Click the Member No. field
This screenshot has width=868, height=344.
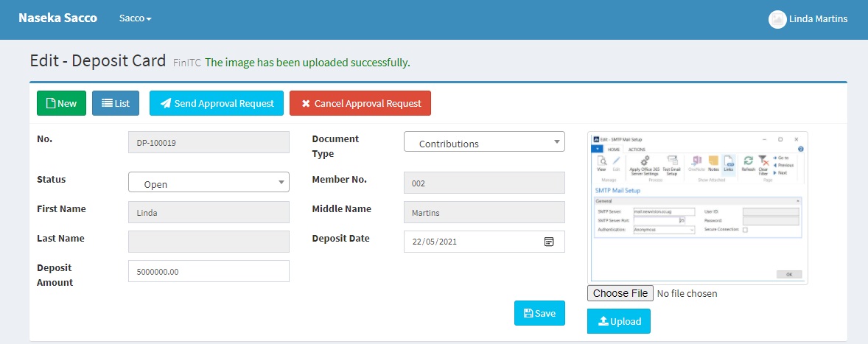point(484,183)
